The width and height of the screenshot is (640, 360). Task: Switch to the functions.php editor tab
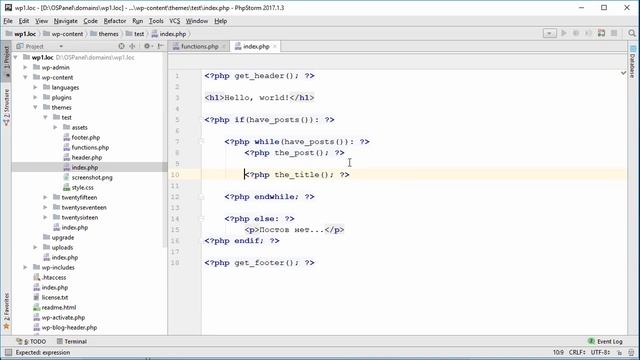click(x=199, y=46)
